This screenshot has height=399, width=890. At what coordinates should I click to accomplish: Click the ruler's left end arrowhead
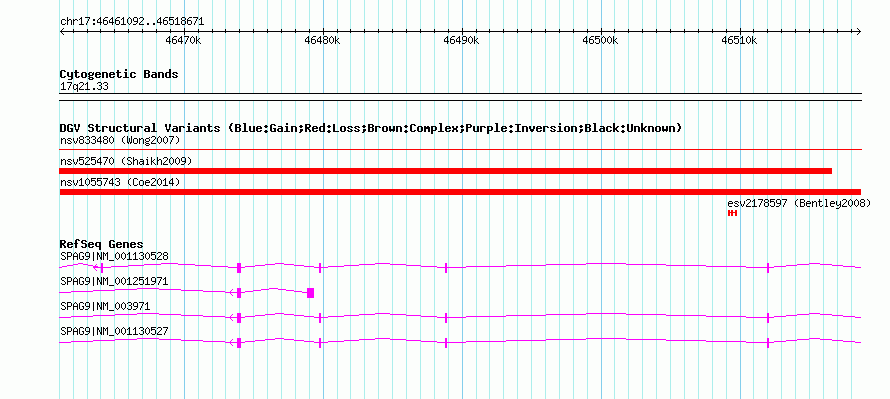62,31
